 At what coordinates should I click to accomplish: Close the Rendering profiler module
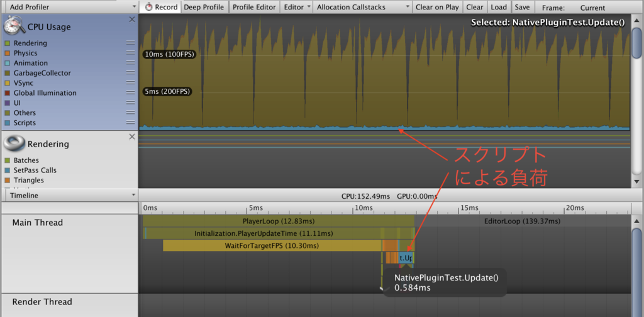point(132,136)
